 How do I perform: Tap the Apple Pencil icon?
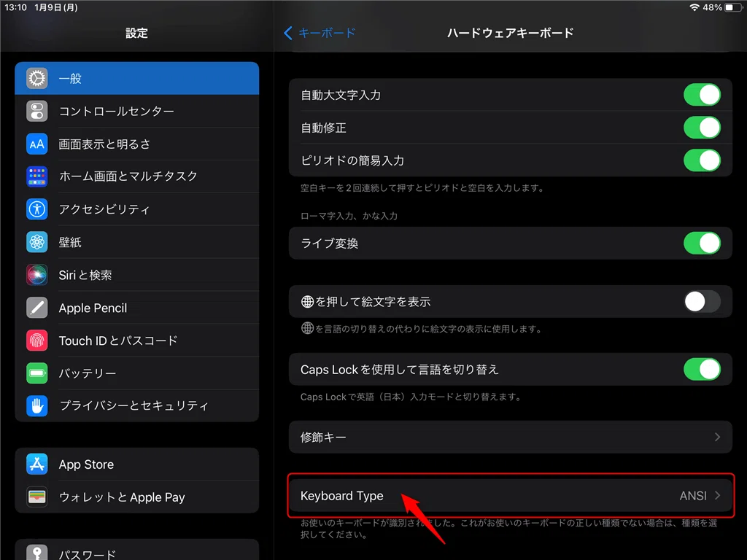pos(37,308)
